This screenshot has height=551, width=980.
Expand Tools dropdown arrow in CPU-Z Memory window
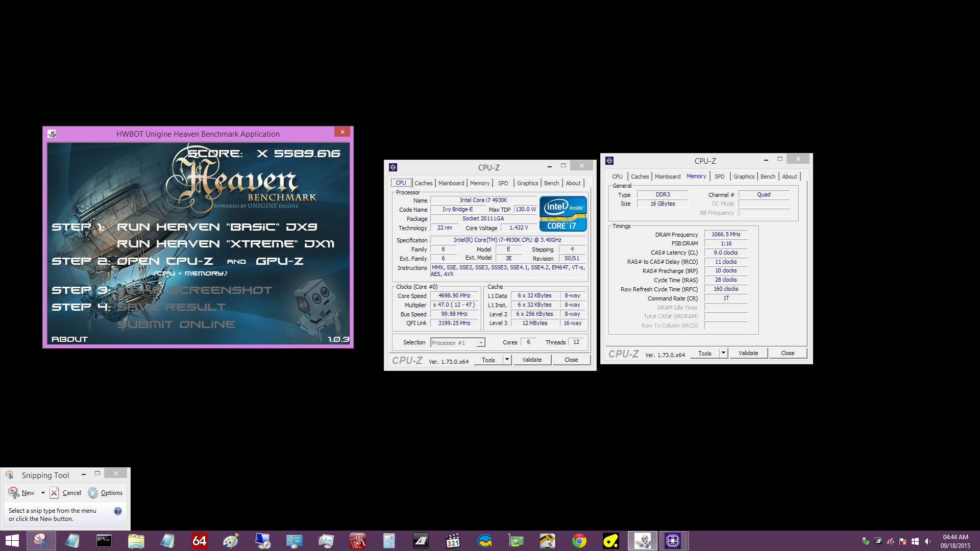[723, 353]
